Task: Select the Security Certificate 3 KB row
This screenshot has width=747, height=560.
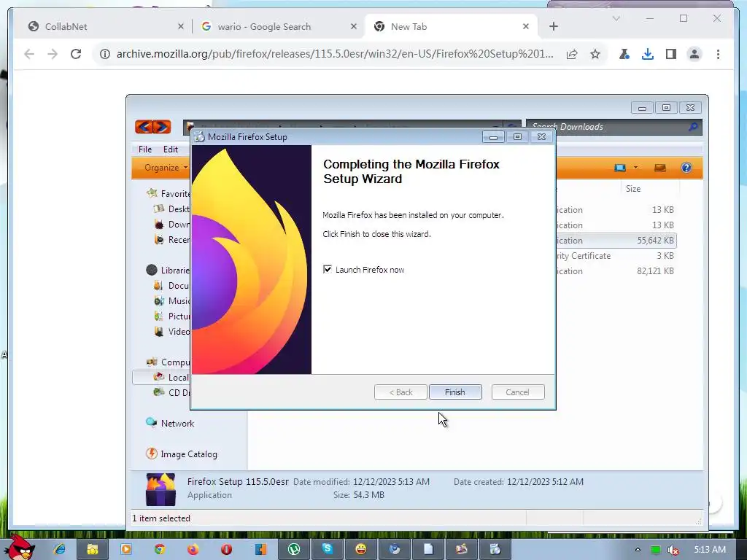Action: (x=616, y=256)
